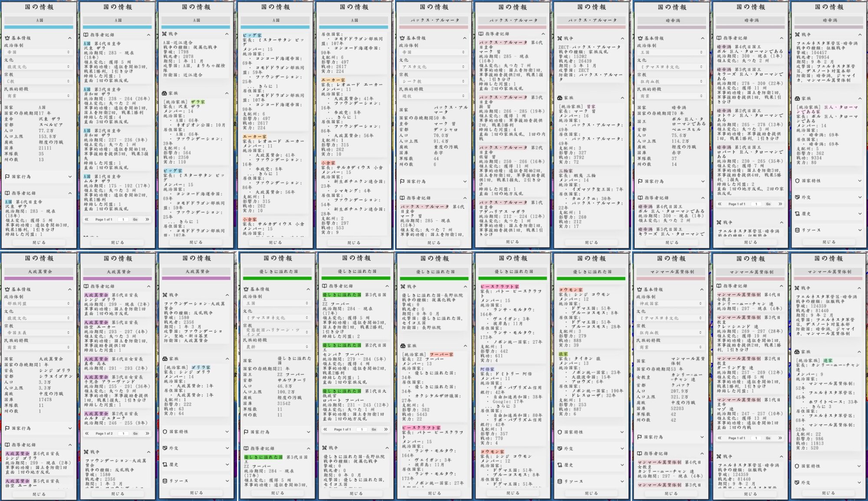Click 外交 icon in the 暗帝満 panel
Viewport: 868px width, 501px height.
(797, 197)
